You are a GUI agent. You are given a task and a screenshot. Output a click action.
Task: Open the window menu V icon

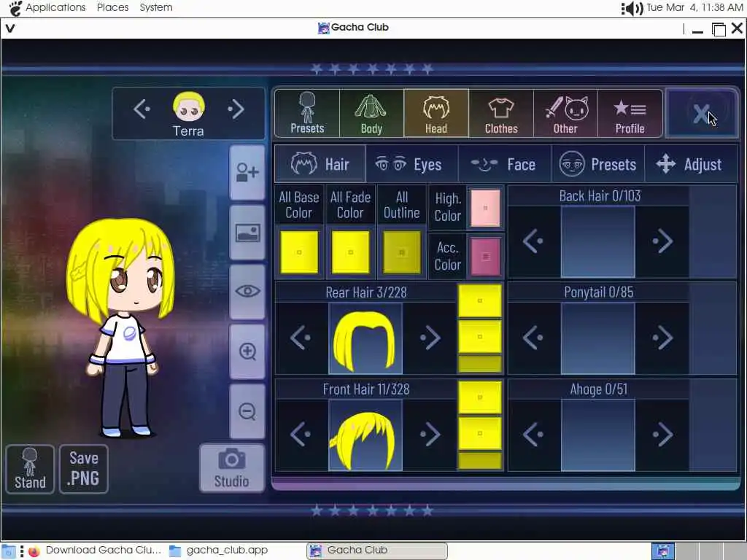pyautogui.click(x=10, y=28)
